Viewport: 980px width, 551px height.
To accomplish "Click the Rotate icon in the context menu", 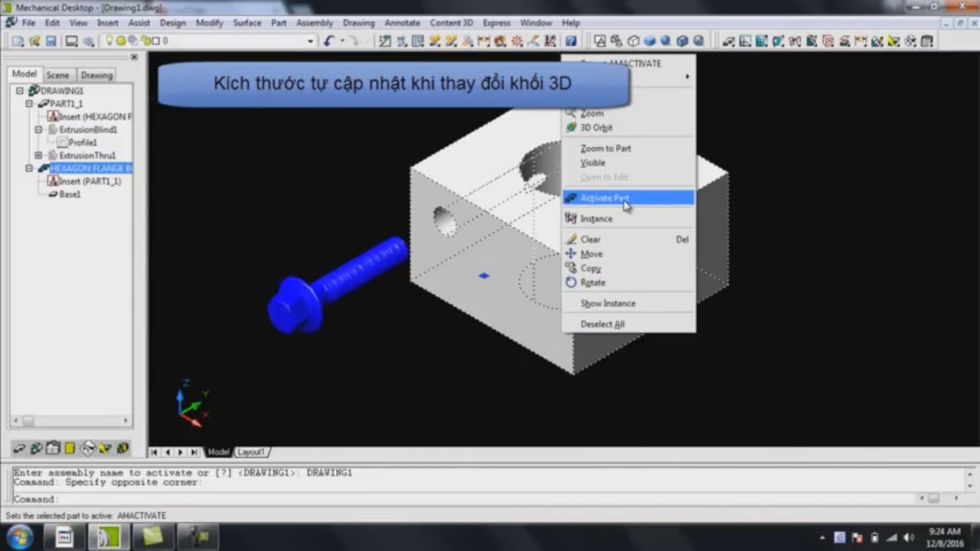I will tap(570, 282).
